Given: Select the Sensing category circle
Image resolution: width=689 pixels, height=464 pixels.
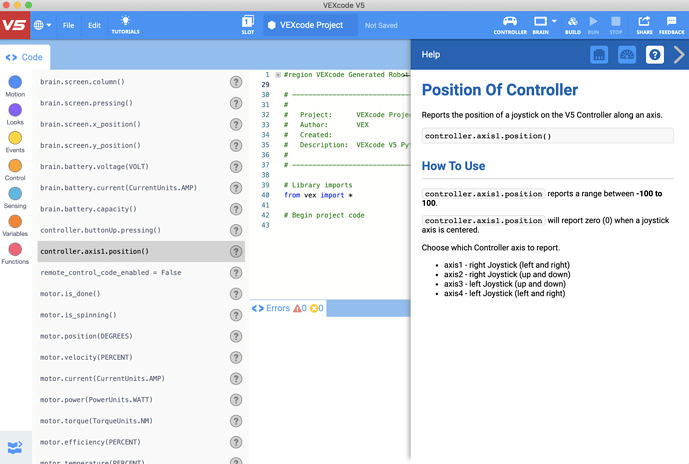Looking at the screenshot, I should [x=15, y=194].
